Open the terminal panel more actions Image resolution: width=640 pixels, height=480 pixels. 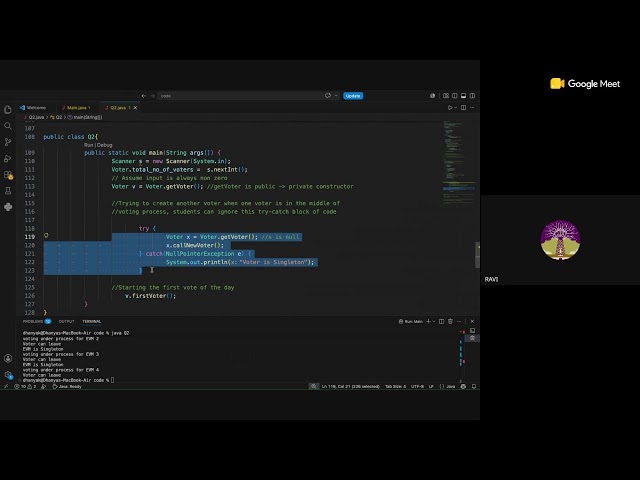coord(459,322)
